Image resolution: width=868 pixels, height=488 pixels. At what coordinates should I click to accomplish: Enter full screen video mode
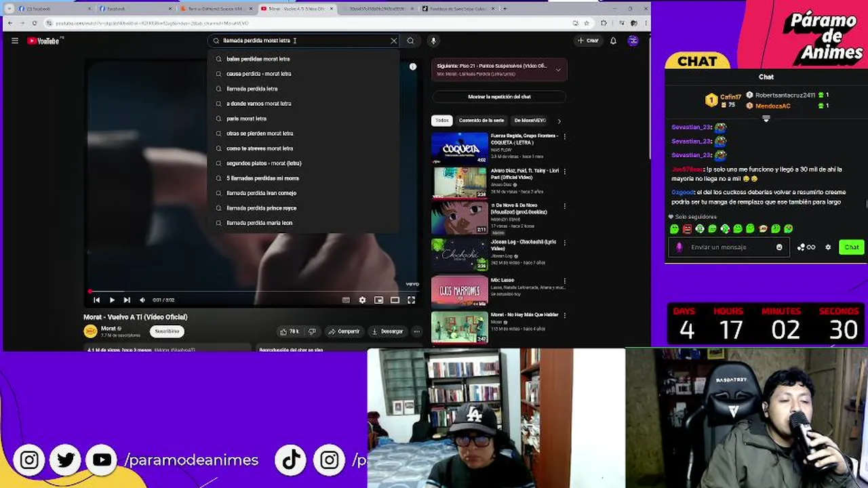[x=411, y=300]
